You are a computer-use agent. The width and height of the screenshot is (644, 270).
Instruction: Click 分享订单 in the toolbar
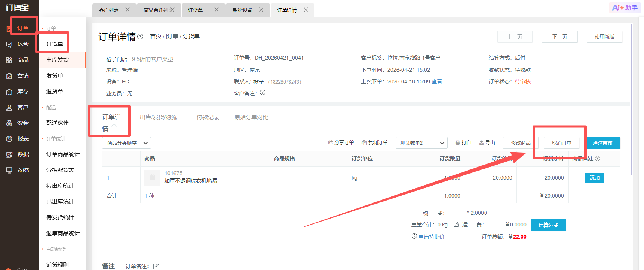(341, 142)
